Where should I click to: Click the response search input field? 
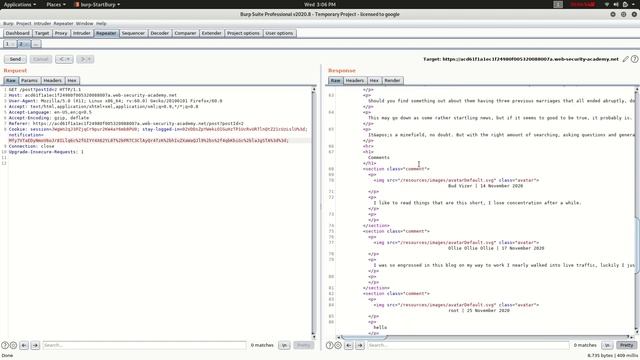pyautogui.click(x=468, y=345)
